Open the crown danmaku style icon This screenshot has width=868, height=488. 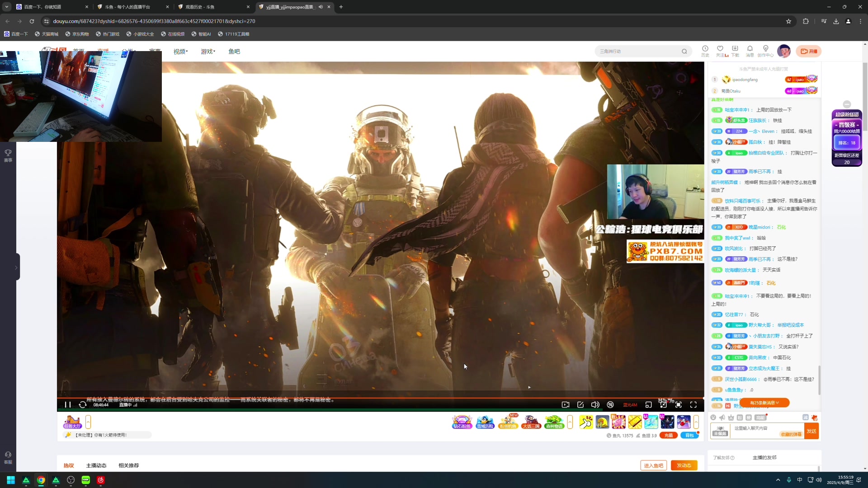point(731,418)
